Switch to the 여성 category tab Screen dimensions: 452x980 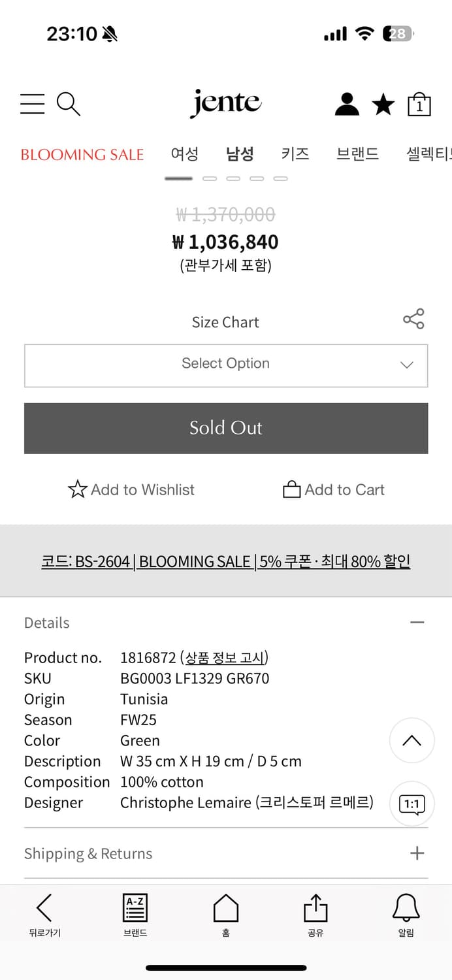pos(185,154)
